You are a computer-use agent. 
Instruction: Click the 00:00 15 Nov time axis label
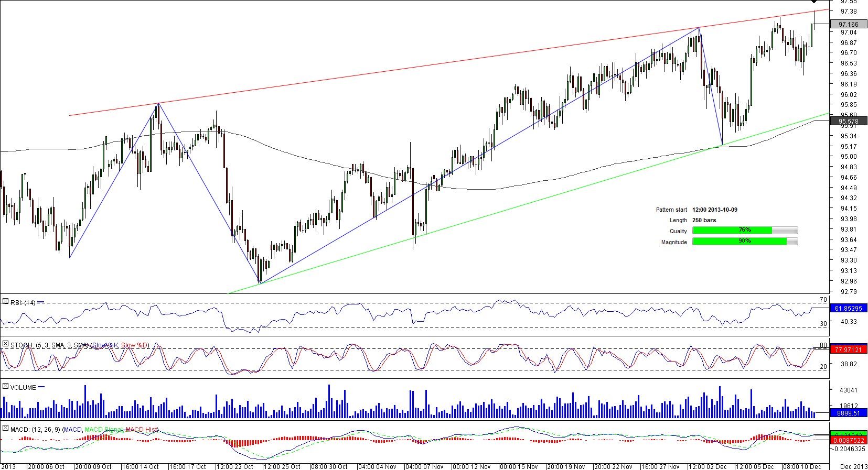coord(519,466)
